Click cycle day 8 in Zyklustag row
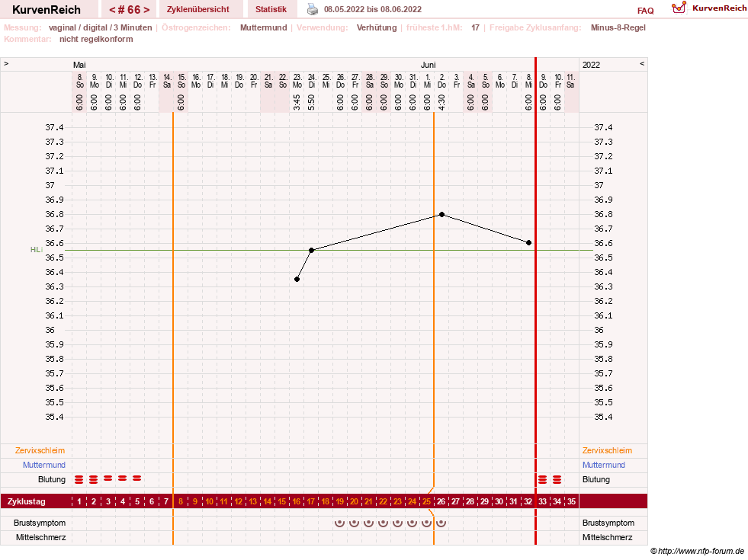This screenshot has height=560, width=748. click(x=181, y=501)
